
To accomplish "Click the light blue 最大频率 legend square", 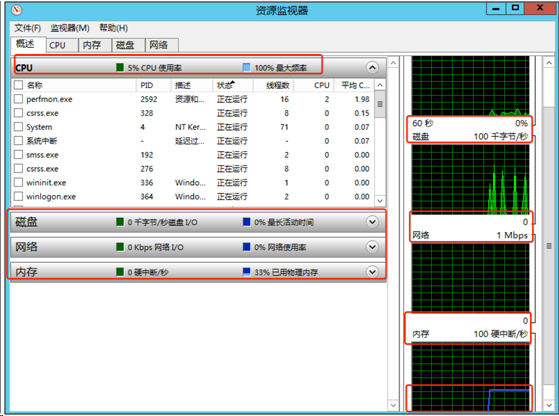I will (x=246, y=67).
